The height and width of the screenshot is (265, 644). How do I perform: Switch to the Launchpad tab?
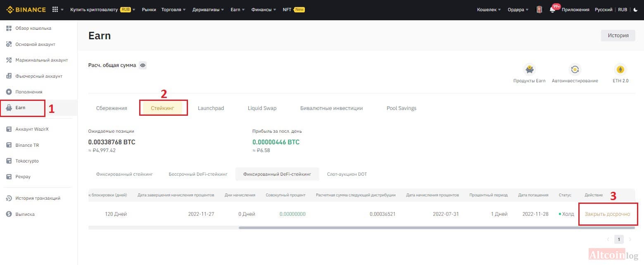coord(211,108)
